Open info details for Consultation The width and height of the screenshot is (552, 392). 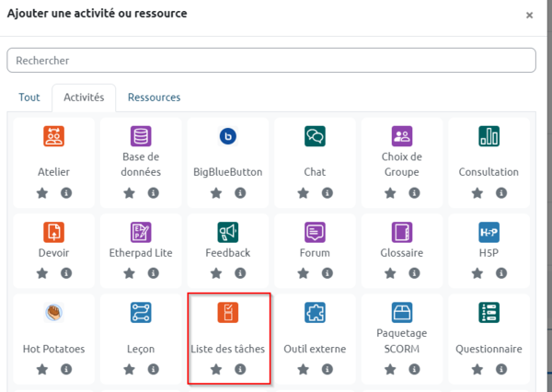pos(501,193)
